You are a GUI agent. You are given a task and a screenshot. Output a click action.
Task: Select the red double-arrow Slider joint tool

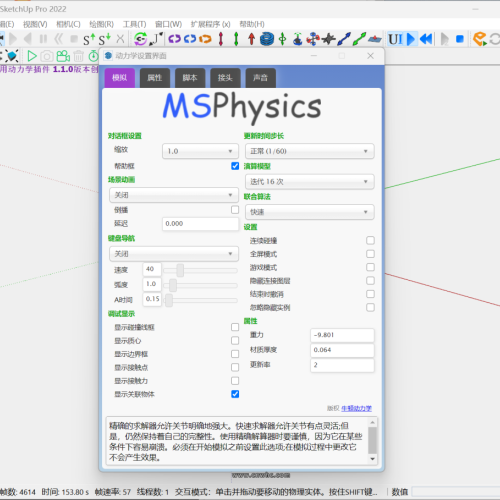coord(221,39)
